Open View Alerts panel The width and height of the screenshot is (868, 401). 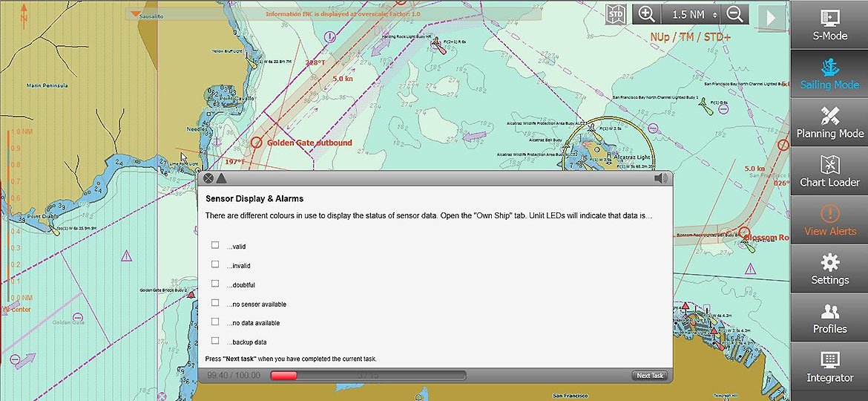[x=829, y=220]
